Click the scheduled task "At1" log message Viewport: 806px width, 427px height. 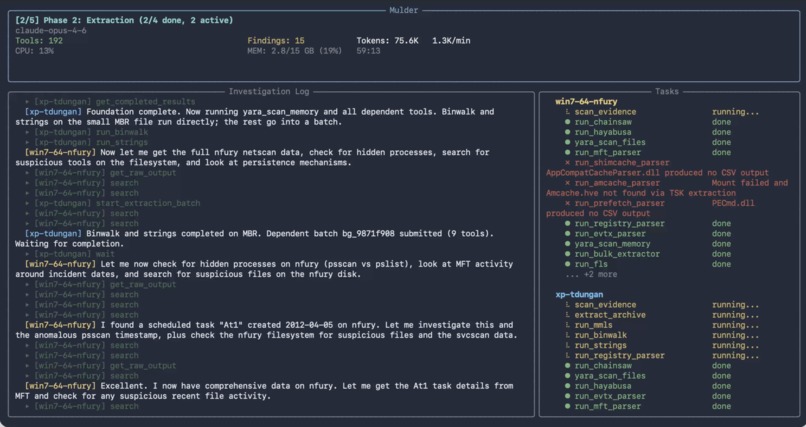266,330
